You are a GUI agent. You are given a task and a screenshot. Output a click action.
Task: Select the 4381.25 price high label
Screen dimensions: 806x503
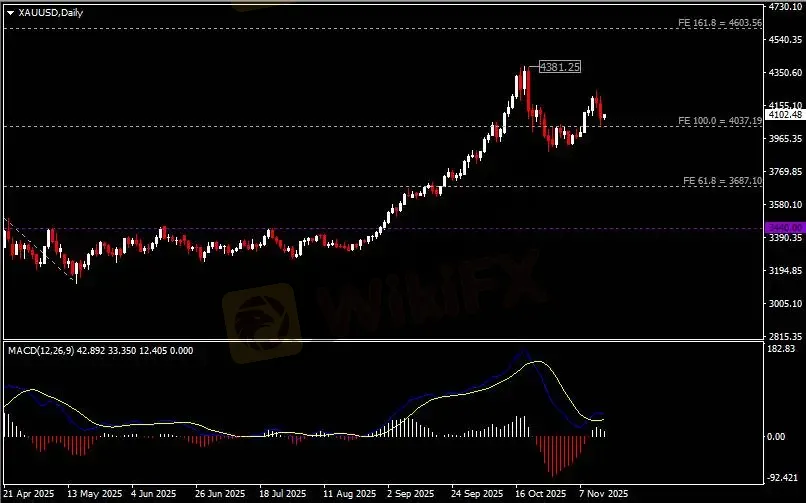click(x=560, y=67)
